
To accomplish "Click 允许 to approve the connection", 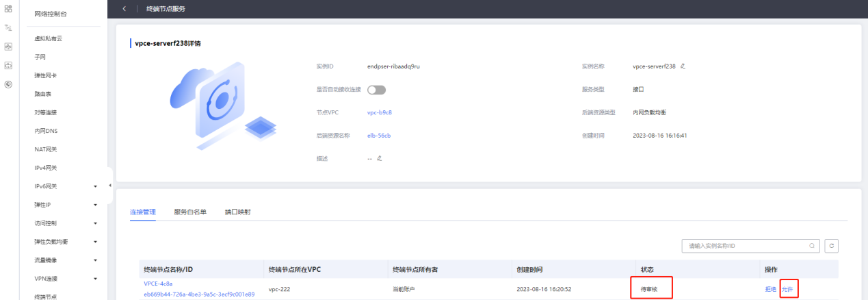I will pos(788,289).
